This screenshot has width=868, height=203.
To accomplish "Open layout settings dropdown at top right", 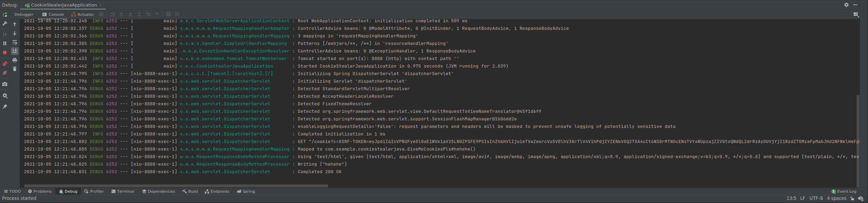I will [x=856, y=14].
